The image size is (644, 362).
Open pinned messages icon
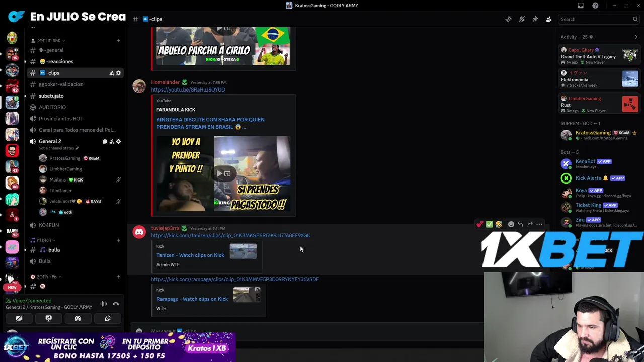pos(535,19)
